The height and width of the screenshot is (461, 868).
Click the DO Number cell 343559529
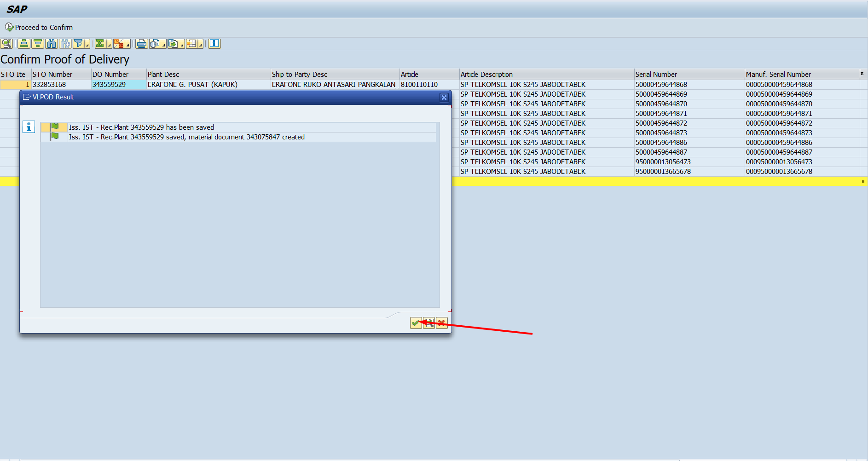tap(109, 85)
